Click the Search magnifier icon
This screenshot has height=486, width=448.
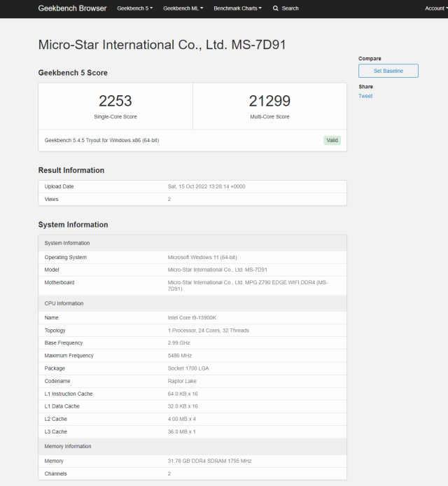(275, 8)
